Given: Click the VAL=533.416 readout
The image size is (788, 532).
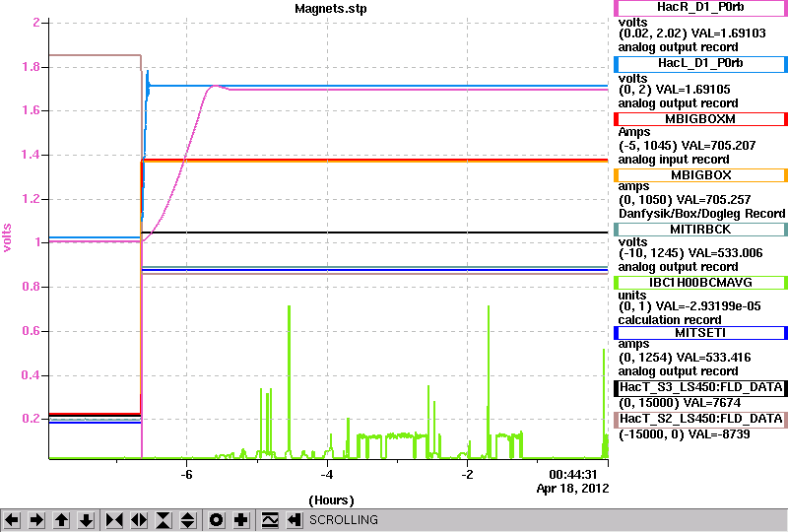Looking at the screenshot, I should pos(713,358).
